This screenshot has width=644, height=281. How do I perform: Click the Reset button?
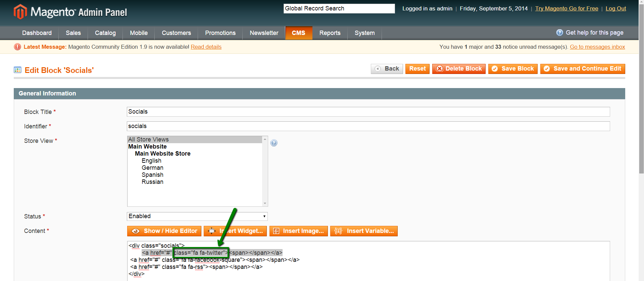pos(417,69)
